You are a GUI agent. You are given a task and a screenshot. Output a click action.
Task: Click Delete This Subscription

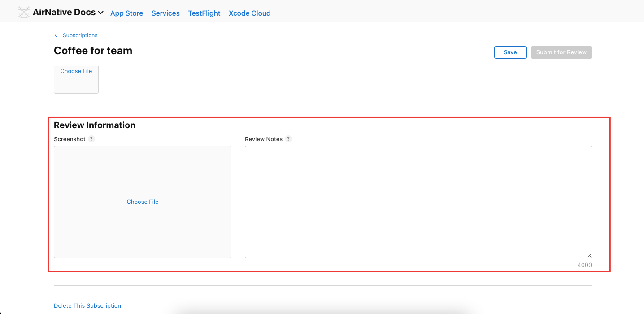click(87, 306)
